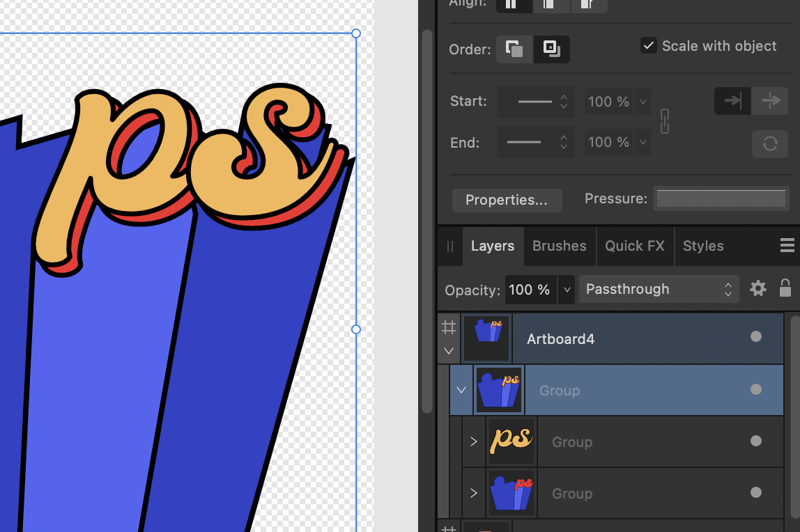Edit the End arrowhead 100 % field
The width and height of the screenshot is (800, 532).
(608, 142)
